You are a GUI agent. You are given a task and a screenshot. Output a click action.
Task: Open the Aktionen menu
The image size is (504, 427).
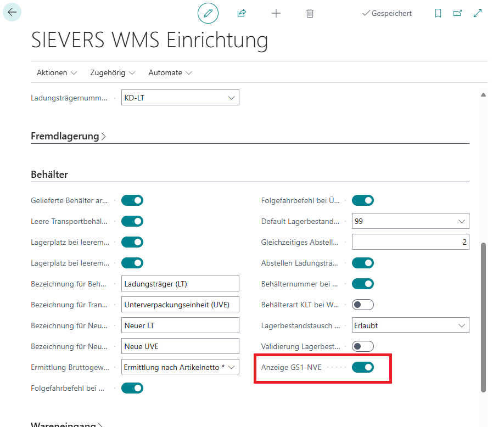click(57, 72)
